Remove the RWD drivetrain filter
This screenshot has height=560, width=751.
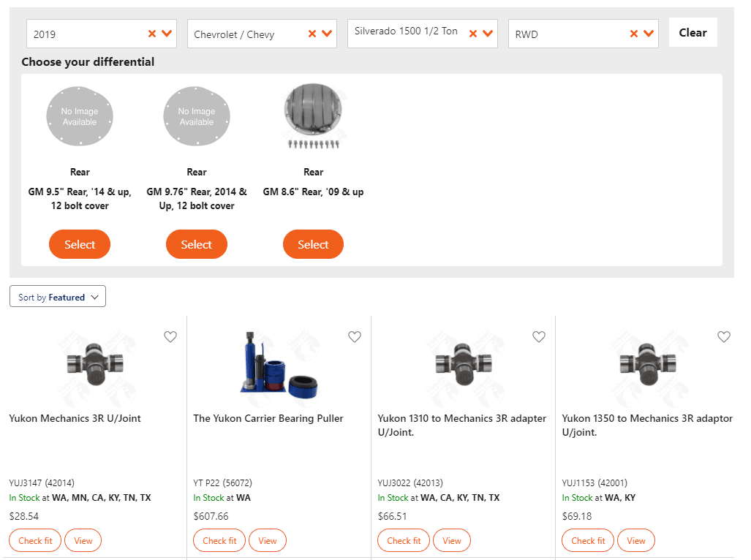pyautogui.click(x=635, y=33)
